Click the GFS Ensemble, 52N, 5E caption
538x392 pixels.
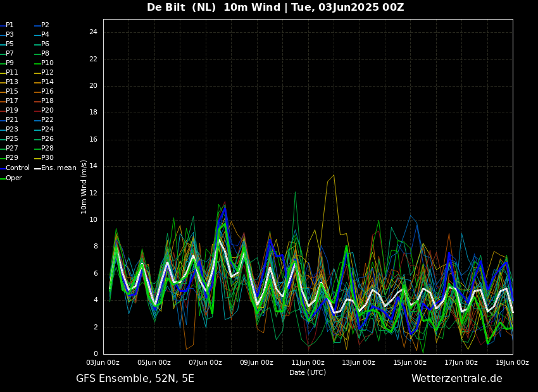click(x=135, y=379)
